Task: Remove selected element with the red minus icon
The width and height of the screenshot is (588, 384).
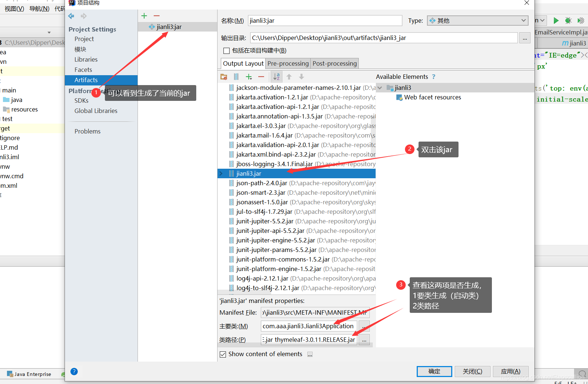Action: (261, 76)
